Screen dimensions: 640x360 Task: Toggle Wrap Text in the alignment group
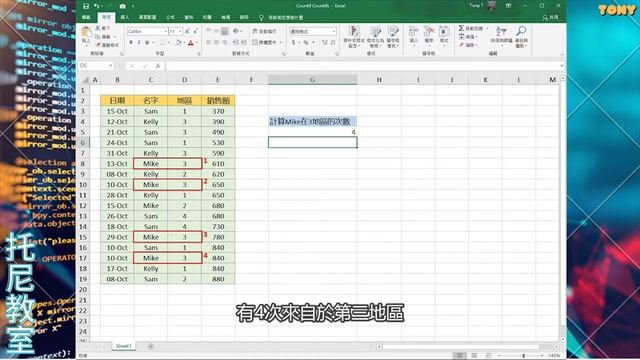(264, 31)
